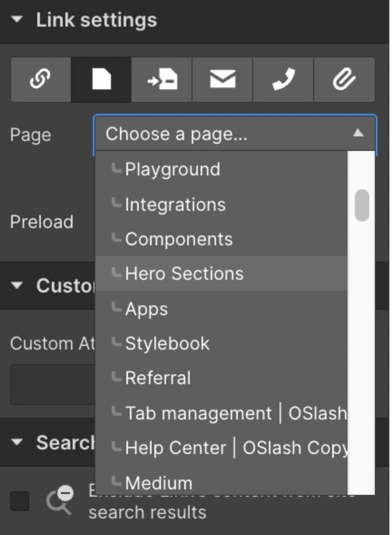Screen dimensions: 392x535
Task: Pick the Stylebook page option
Action: pos(168,343)
